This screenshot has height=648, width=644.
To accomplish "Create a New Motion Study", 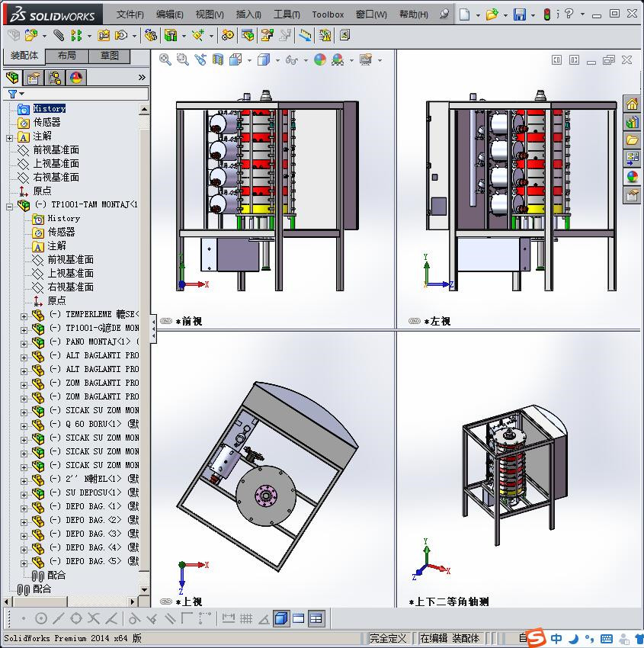I will pyautogui.click(x=227, y=36).
